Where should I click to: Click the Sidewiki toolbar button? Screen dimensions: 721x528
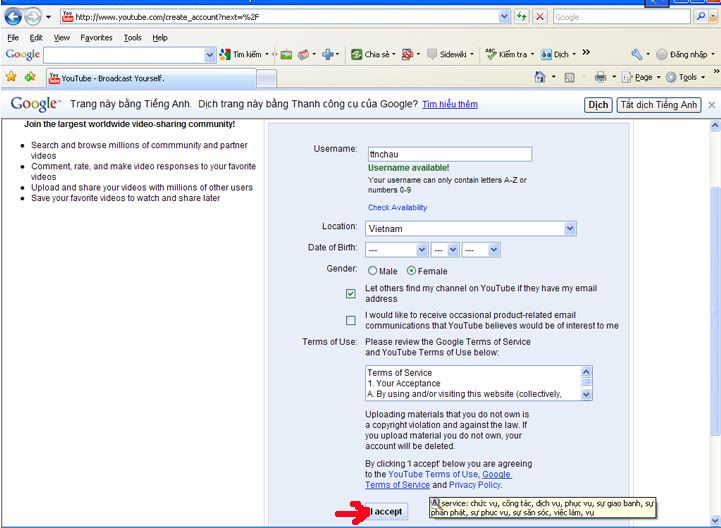click(x=446, y=54)
